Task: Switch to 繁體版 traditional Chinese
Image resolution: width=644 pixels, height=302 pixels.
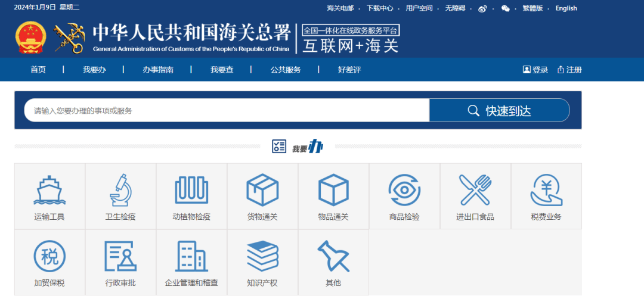Action: 532,8
